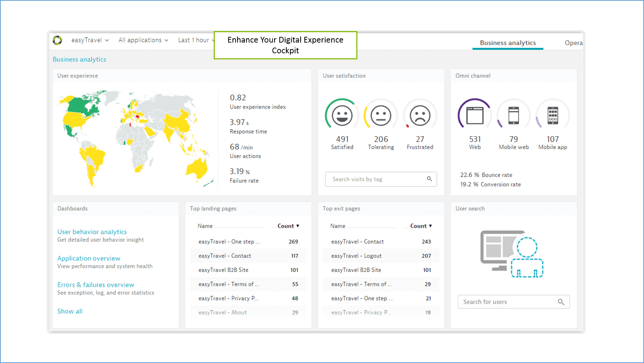Select landing page row easyTravel - About
Image resolution: width=644 pixels, height=363 pixels.
coord(248,312)
